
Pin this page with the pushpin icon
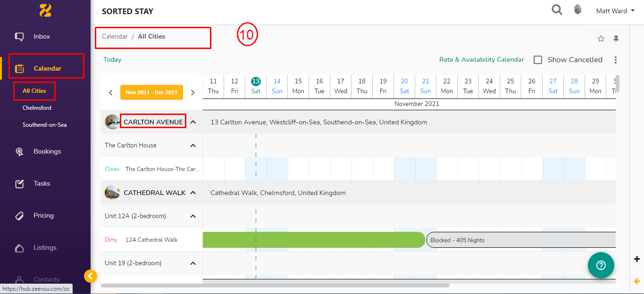(616, 39)
